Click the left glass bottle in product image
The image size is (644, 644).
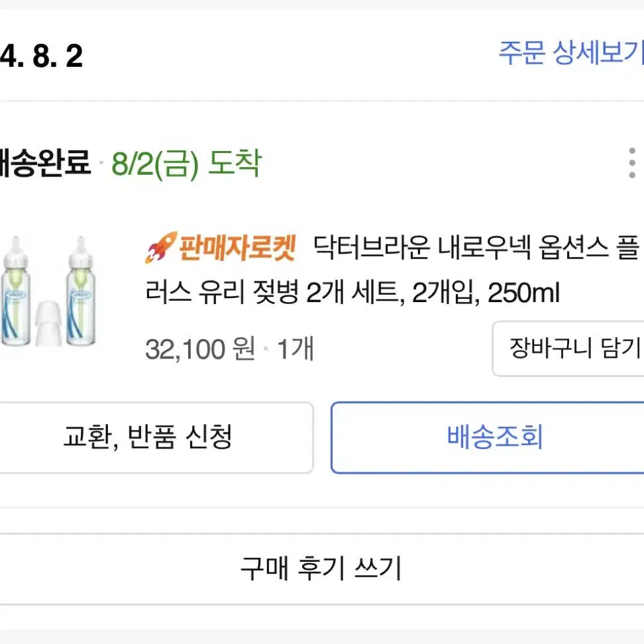(16, 291)
